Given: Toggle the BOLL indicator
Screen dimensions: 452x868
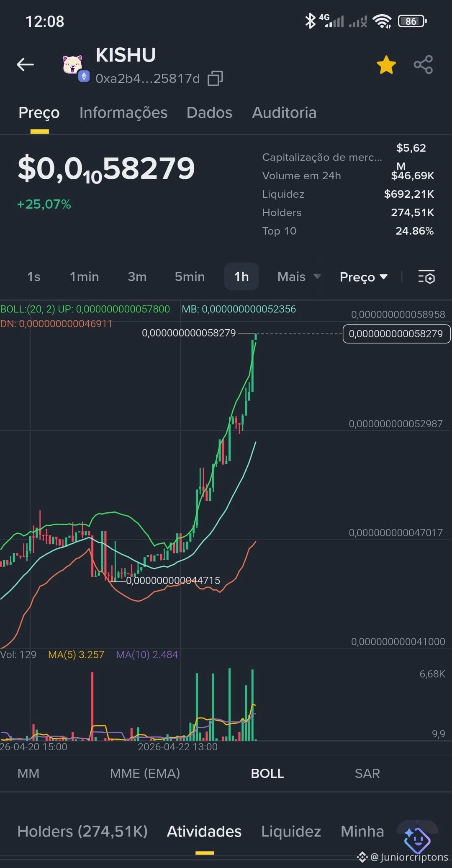Looking at the screenshot, I should click(267, 773).
